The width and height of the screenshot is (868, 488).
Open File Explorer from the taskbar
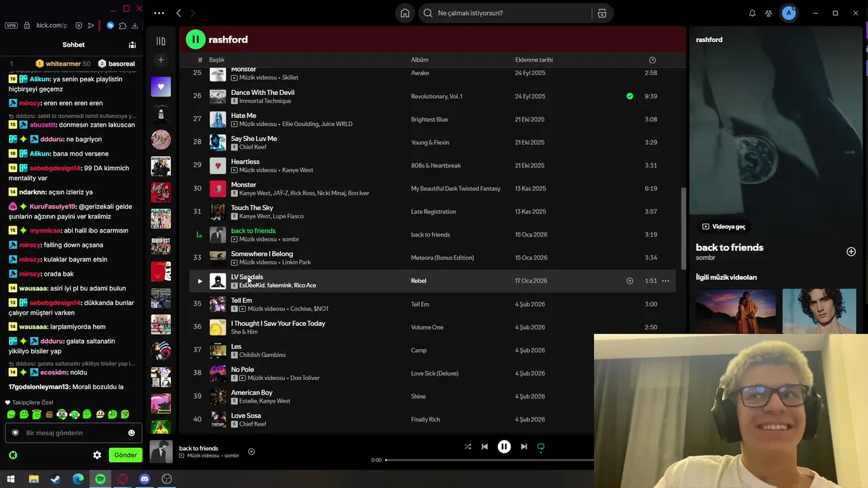[x=33, y=479]
